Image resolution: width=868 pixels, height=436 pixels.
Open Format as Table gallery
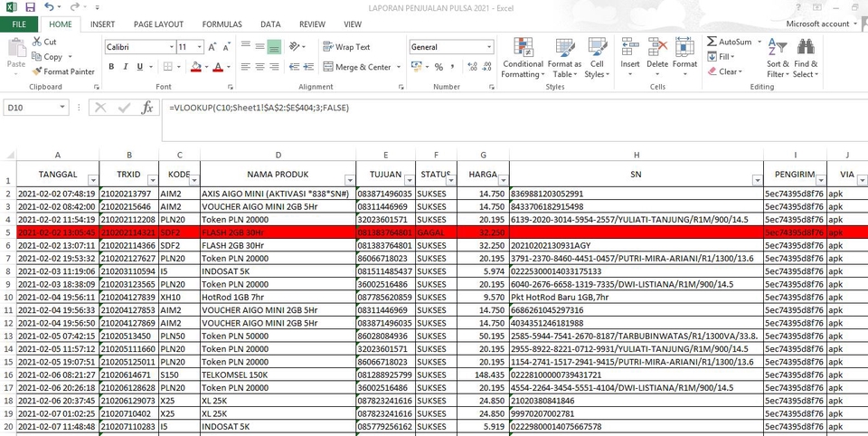coord(564,58)
